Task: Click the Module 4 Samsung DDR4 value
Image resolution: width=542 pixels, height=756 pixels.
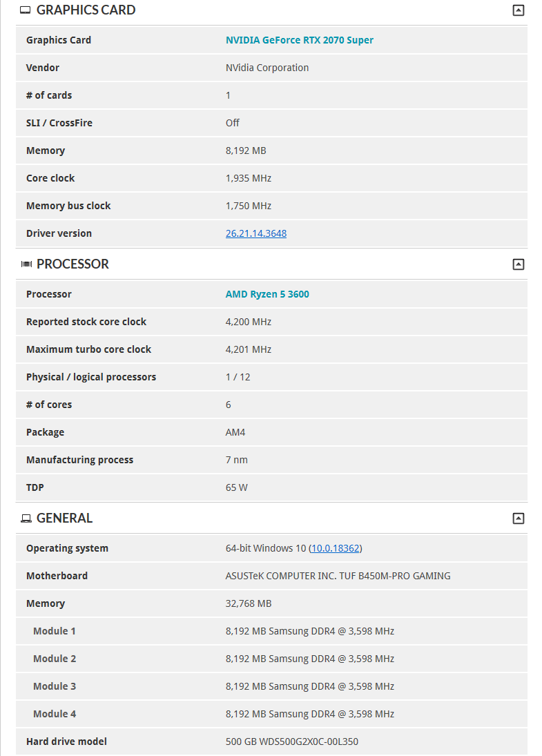Action: tap(310, 714)
